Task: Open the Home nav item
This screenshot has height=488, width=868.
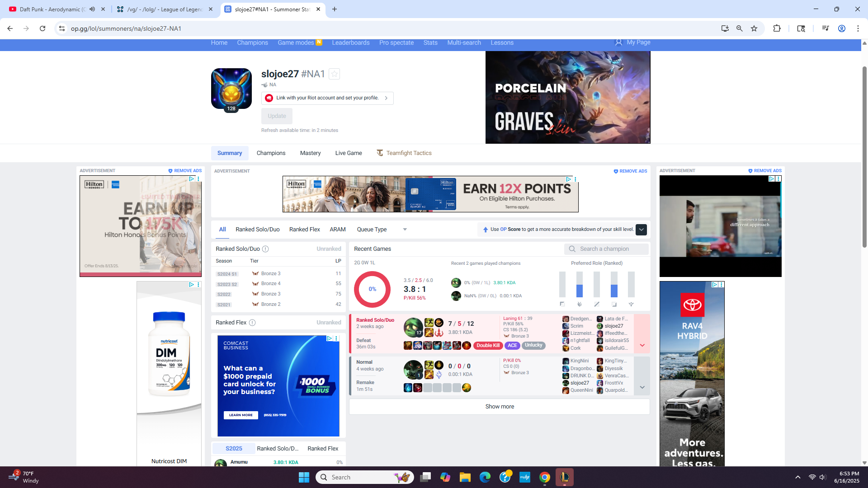Action: [x=219, y=43]
